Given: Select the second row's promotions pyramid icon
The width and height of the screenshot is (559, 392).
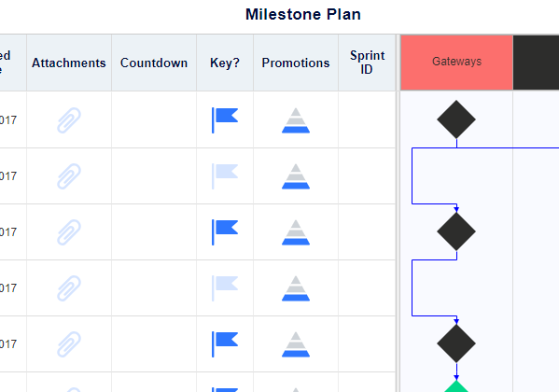Looking at the screenshot, I should coord(296,176).
